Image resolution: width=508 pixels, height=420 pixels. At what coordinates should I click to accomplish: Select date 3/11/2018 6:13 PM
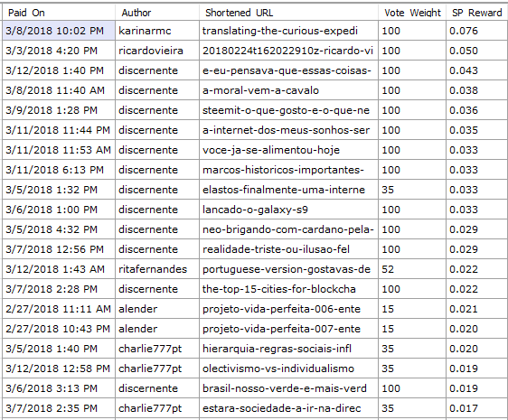(x=59, y=170)
